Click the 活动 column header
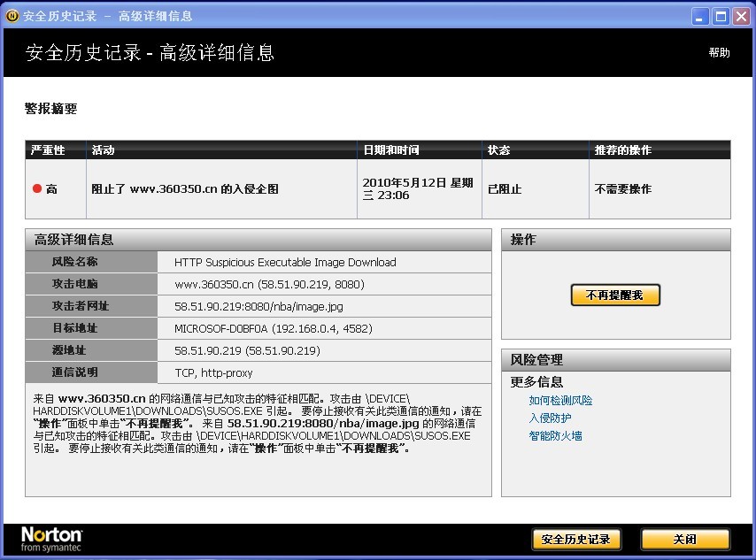The height and width of the screenshot is (560, 756). click(x=103, y=150)
